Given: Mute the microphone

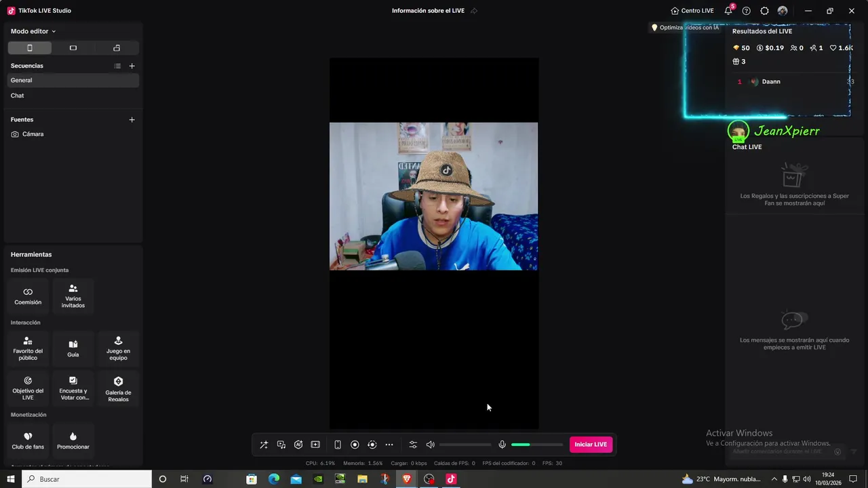Looking at the screenshot, I should click(x=502, y=445).
